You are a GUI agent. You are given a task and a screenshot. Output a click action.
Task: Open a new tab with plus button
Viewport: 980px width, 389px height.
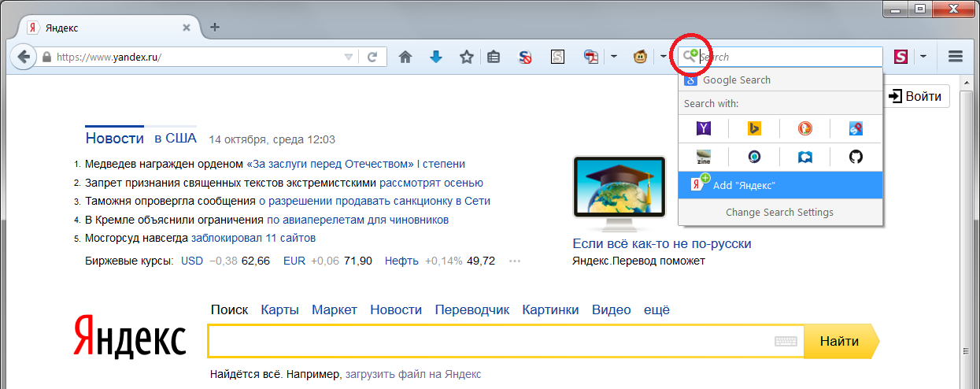(215, 28)
